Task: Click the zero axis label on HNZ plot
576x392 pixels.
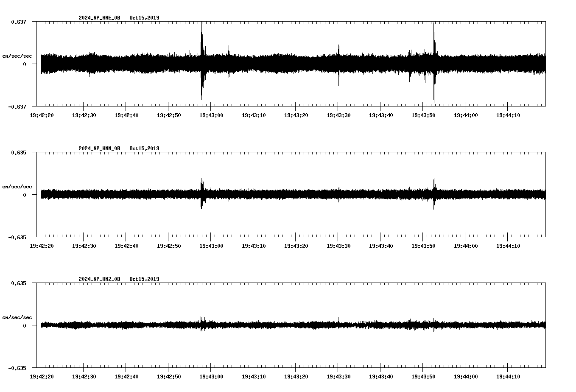Action: point(25,325)
